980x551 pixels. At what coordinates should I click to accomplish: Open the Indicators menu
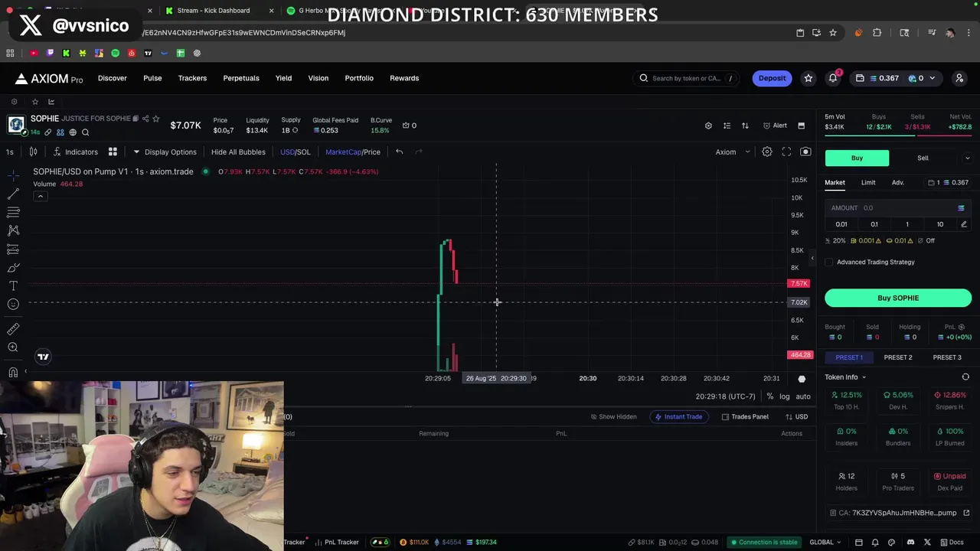coord(75,152)
